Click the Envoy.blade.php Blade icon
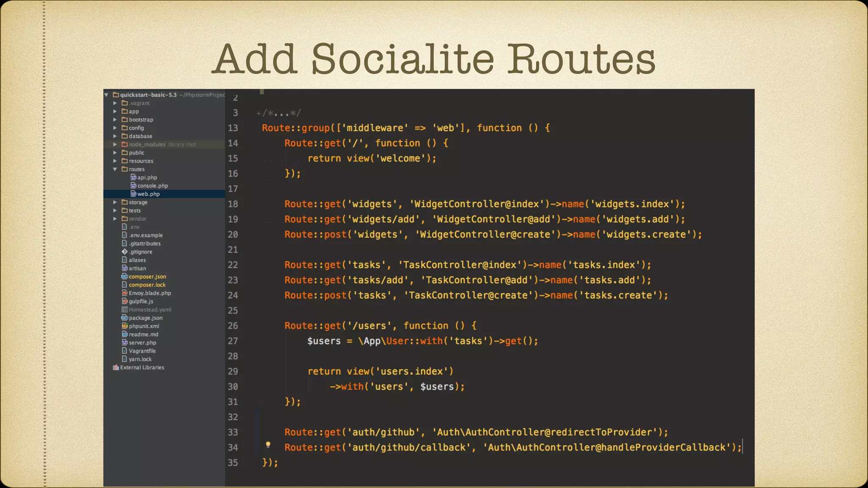Screen dimensions: 868x488 coord(125,293)
